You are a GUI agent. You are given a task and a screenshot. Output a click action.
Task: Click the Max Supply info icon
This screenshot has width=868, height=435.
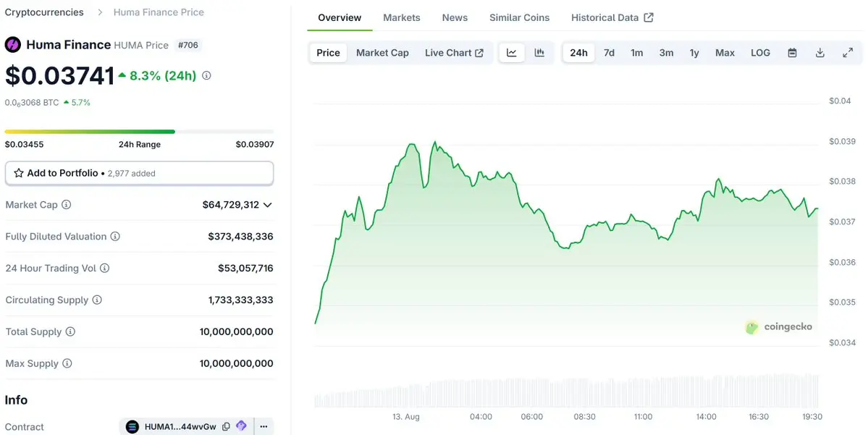pyautogui.click(x=67, y=363)
